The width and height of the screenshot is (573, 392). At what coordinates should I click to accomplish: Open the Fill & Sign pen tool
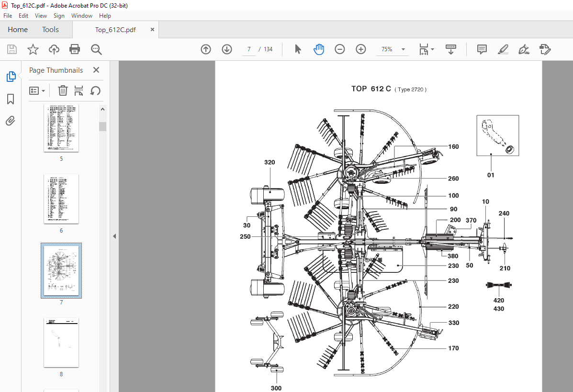tap(524, 49)
